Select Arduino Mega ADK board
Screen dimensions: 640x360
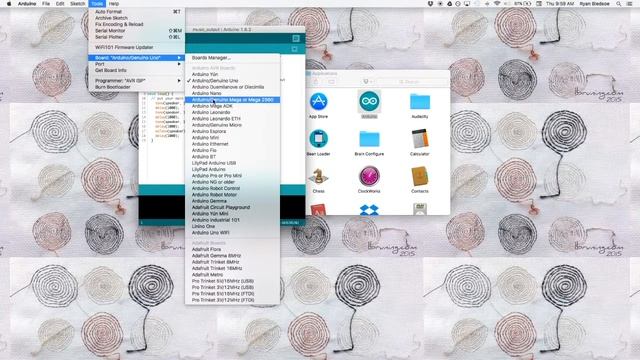233,106
